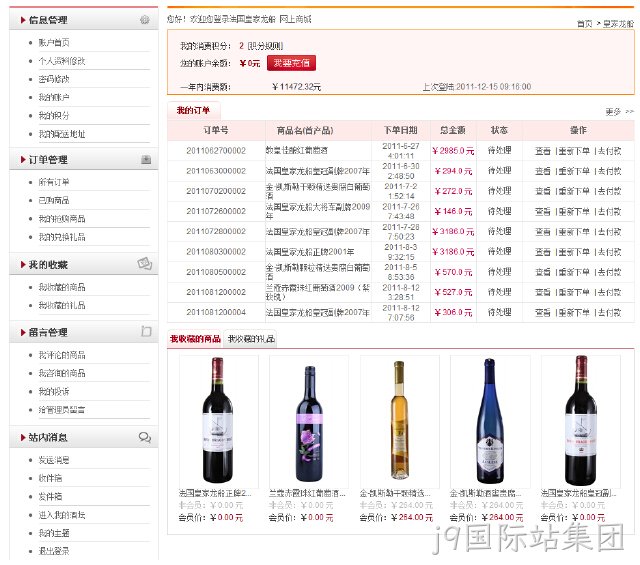The image size is (640, 565).
Task: Click the red 我要充值 button
Action: (291, 63)
